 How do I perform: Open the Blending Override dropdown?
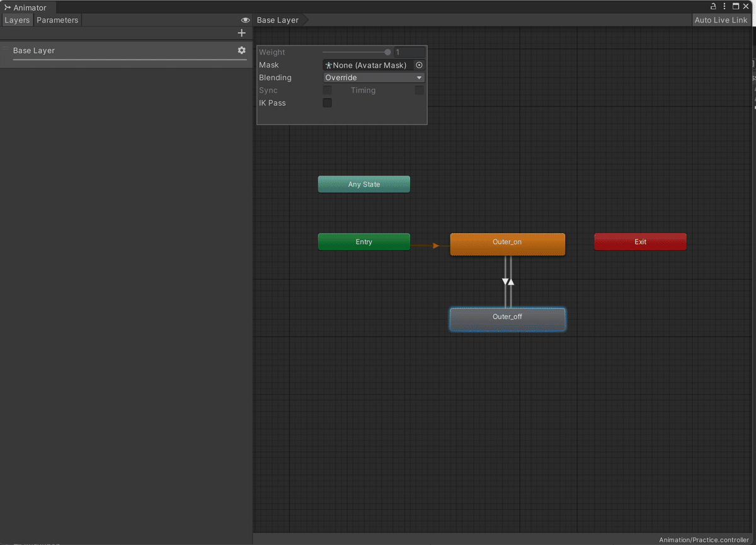pyautogui.click(x=374, y=77)
